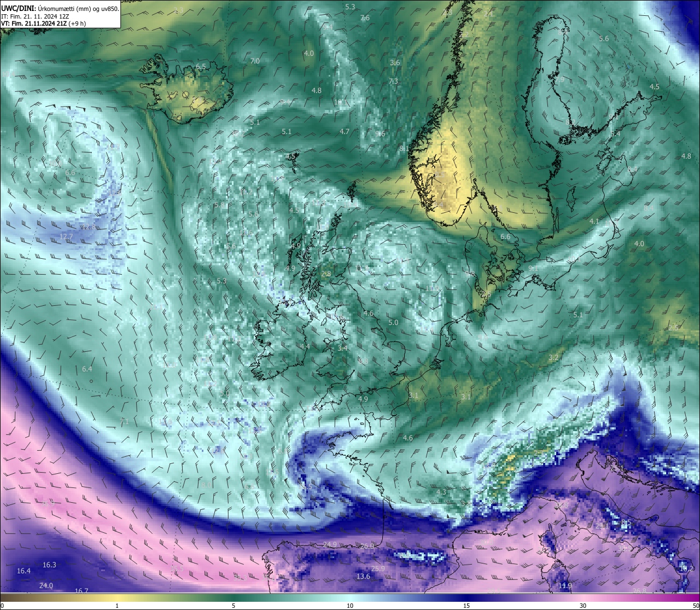The height and width of the screenshot is (610, 700).
Task: Click the 16.4 value label
Action: (24, 571)
